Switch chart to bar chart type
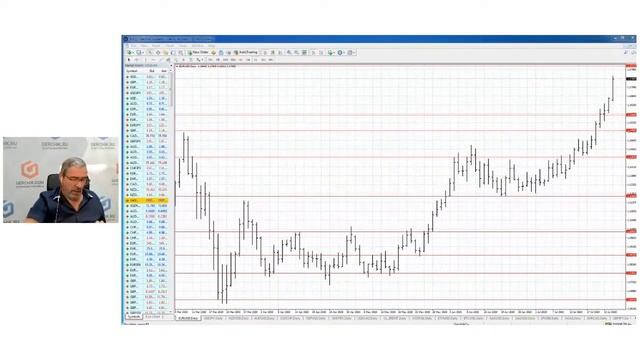Viewport: 640px width, 360px height. click(265, 52)
